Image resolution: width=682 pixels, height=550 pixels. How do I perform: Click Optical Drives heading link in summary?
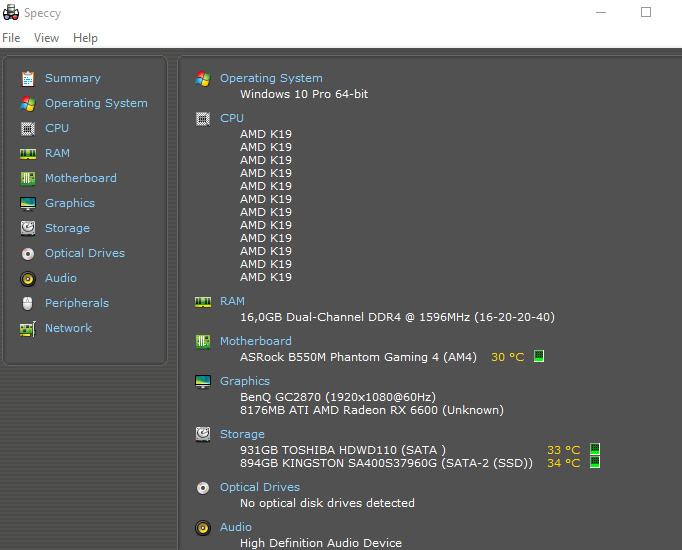tap(260, 487)
